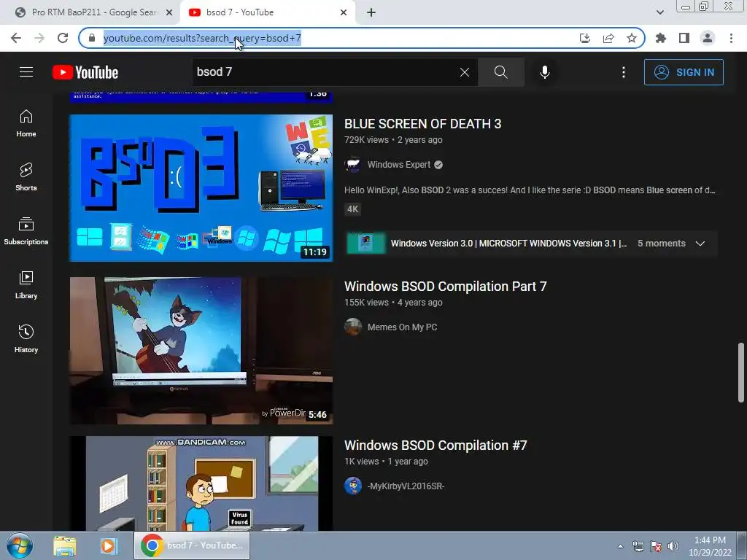
Task: Open the Windows Start orb
Action: 20,545
